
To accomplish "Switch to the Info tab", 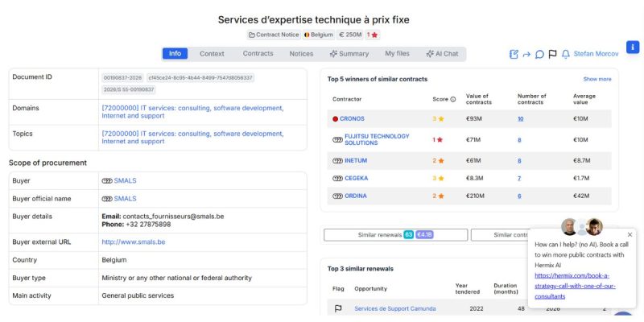I will click(x=175, y=54).
